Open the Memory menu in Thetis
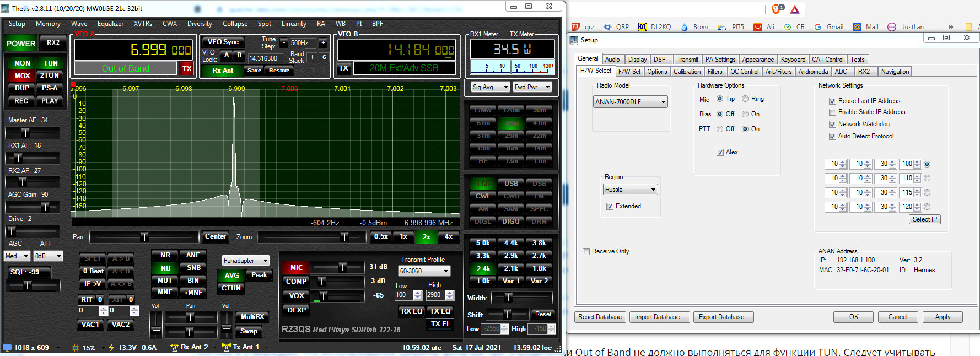The height and width of the screenshot is (356, 980). [x=48, y=24]
